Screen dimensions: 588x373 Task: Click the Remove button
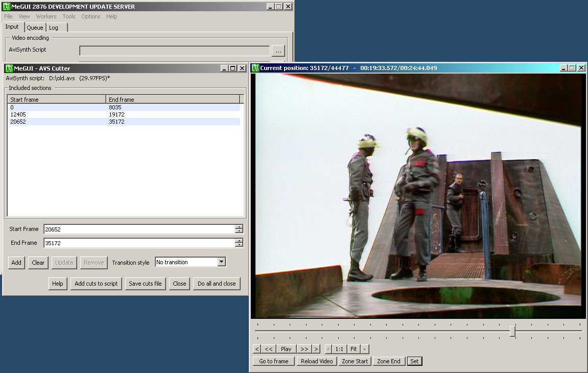click(x=94, y=263)
